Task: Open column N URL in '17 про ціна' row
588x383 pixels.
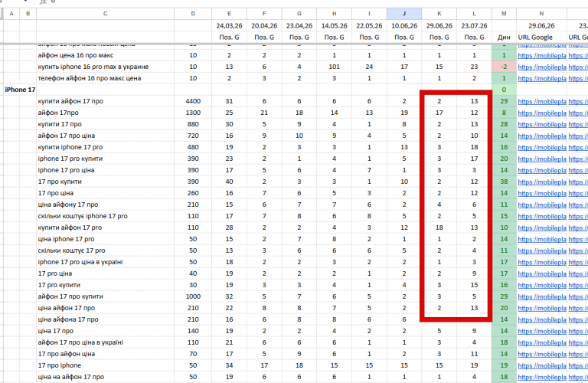Action: point(542,193)
